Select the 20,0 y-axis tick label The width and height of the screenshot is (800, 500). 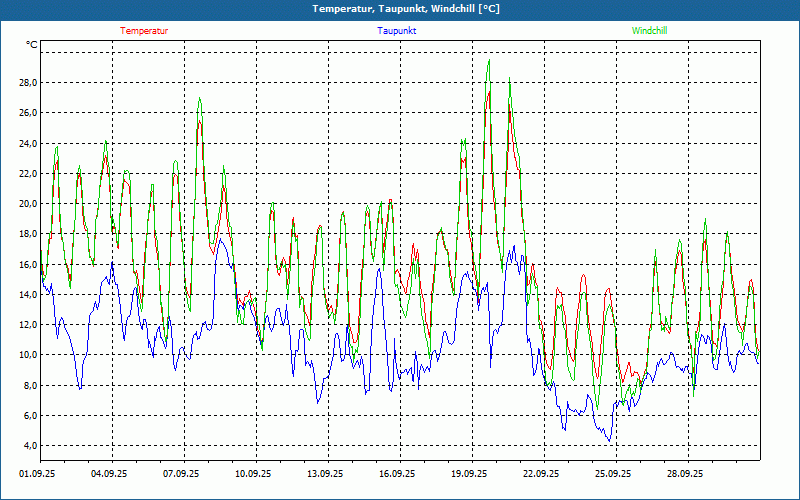point(27,204)
